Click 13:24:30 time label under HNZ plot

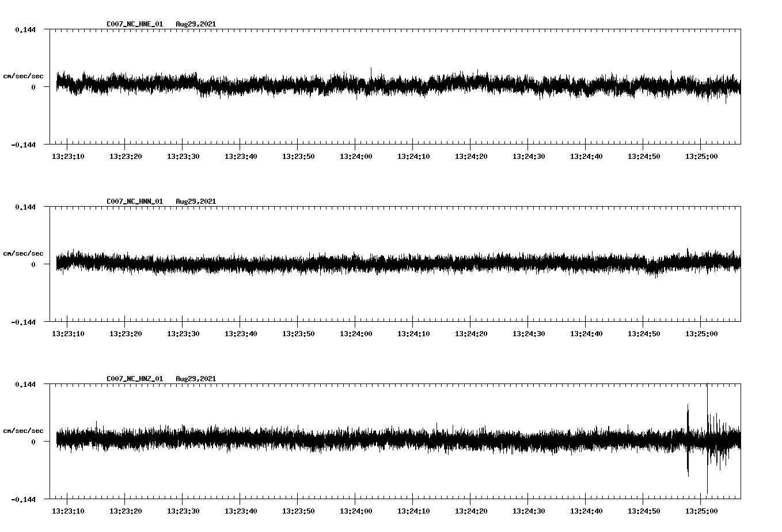(x=529, y=511)
